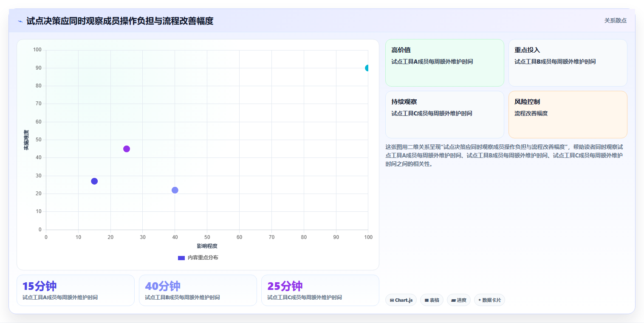This screenshot has width=644, height=323.
Task: Click the 影响程度 x-axis label
Action: [207, 246]
